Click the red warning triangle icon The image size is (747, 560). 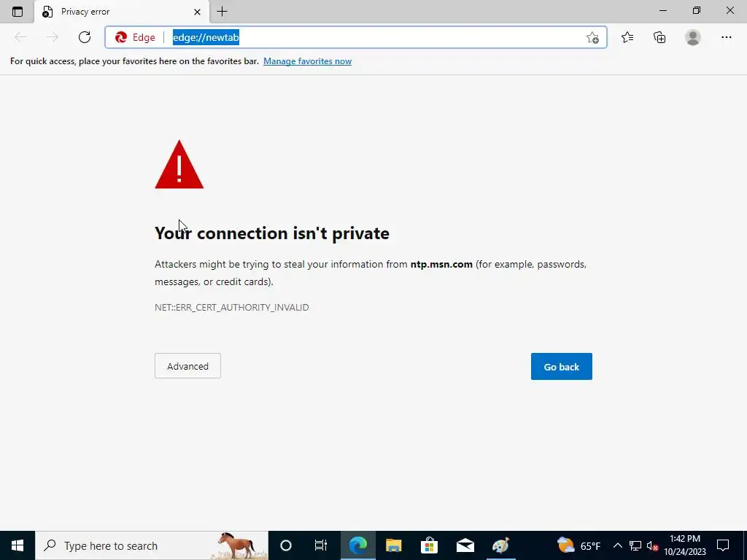click(179, 164)
